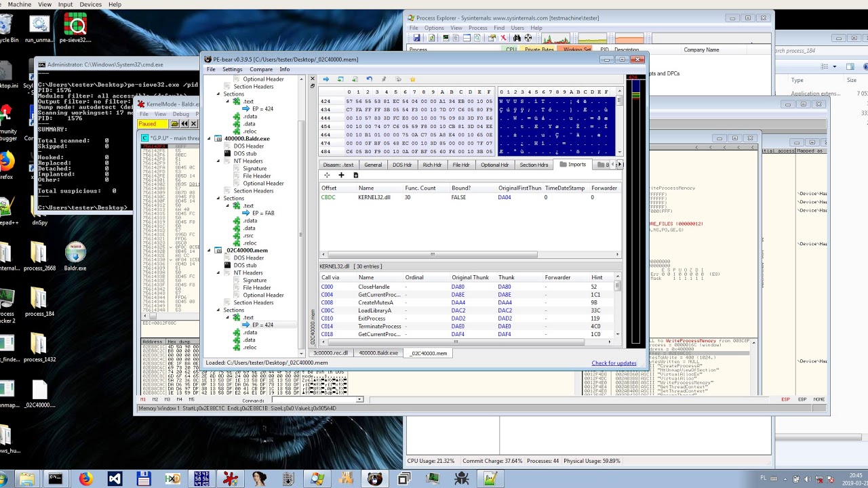Click the Start button on the Windows taskbar
The width and height of the screenshot is (868, 488).
coord(2,479)
